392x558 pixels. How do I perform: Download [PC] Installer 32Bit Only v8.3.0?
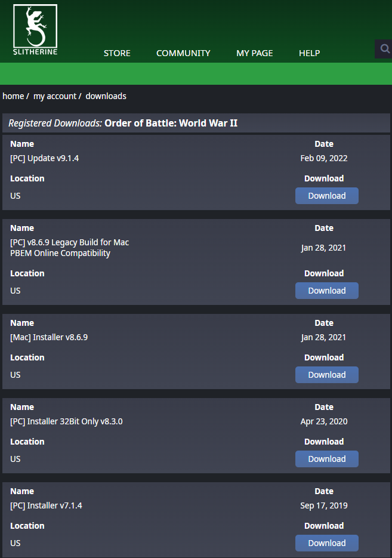click(x=327, y=459)
